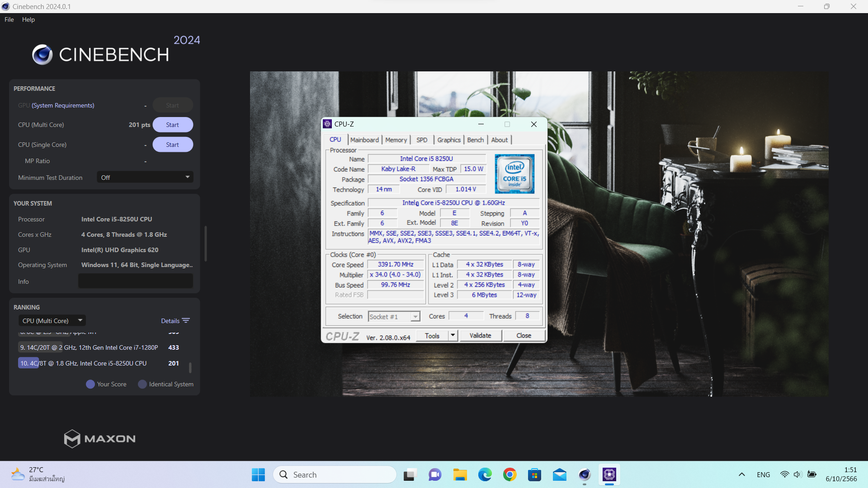Click the Multiplier x 34.0 value

(396, 275)
